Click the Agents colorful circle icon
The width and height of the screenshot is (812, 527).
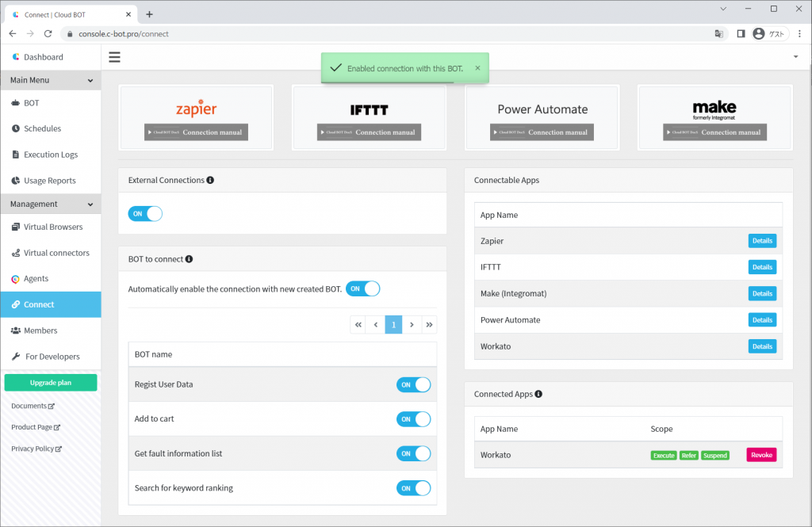(x=16, y=279)
